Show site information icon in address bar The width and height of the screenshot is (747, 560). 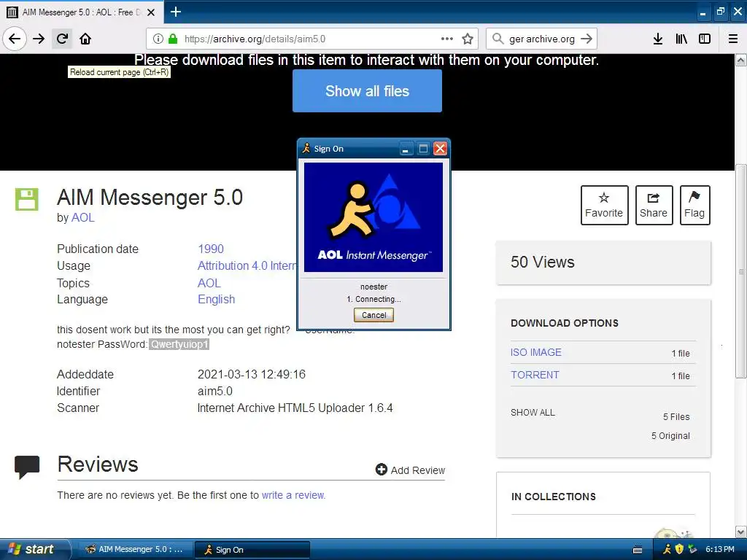[x=158, y=39]
